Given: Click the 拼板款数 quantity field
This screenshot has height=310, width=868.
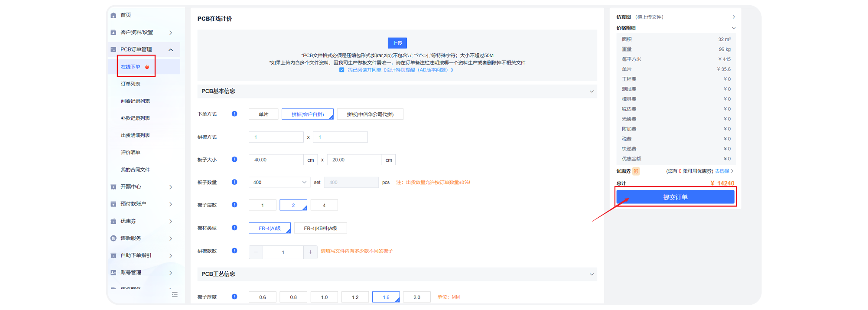Looking at the screenshot, I should [x=283, y=252].
